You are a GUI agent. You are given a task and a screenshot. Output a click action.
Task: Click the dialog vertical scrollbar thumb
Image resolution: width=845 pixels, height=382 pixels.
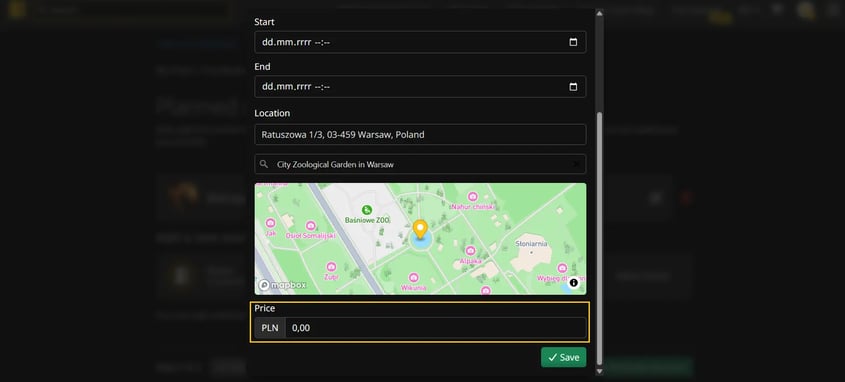[599, 238]
